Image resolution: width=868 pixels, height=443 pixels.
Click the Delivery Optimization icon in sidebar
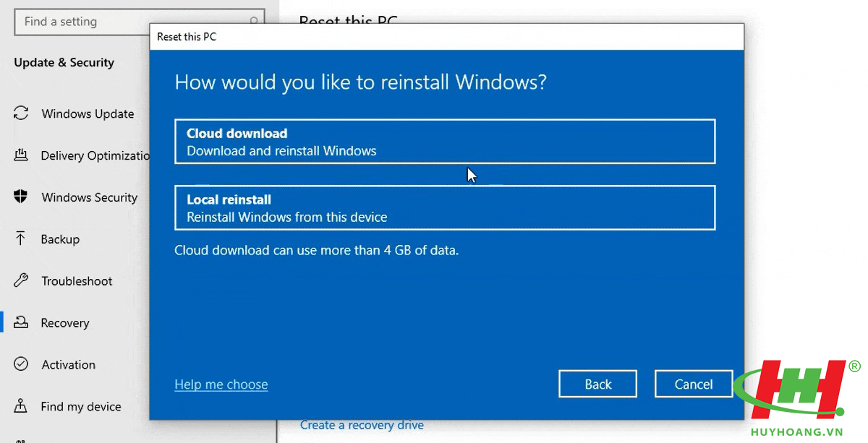point(21,155)
